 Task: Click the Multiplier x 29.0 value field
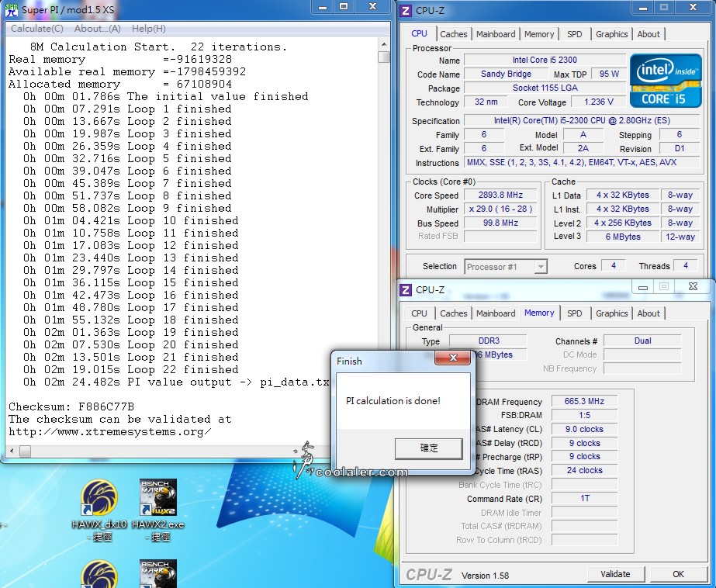click(x=500, y=209)
